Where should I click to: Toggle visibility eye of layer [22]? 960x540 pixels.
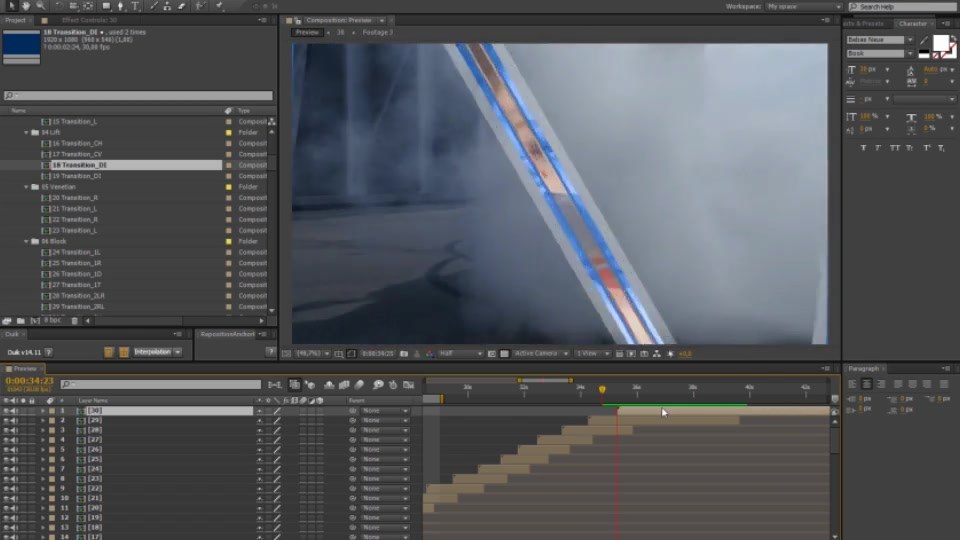tap(6, 489)
